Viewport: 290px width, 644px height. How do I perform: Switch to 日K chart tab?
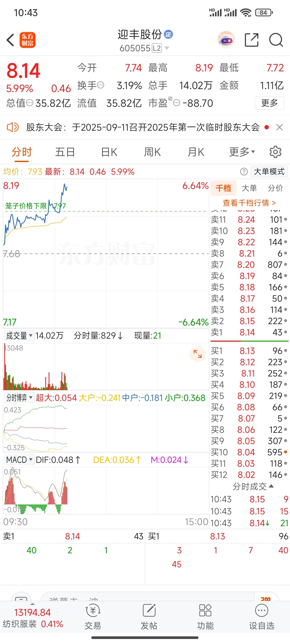point(109,152)
